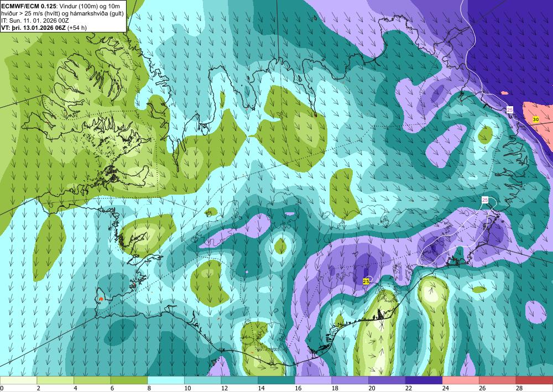The height and width of the screenshot is (392, 553).
Task: Choose the lavender 16–18 legend swatch
Action: point(313,380)
